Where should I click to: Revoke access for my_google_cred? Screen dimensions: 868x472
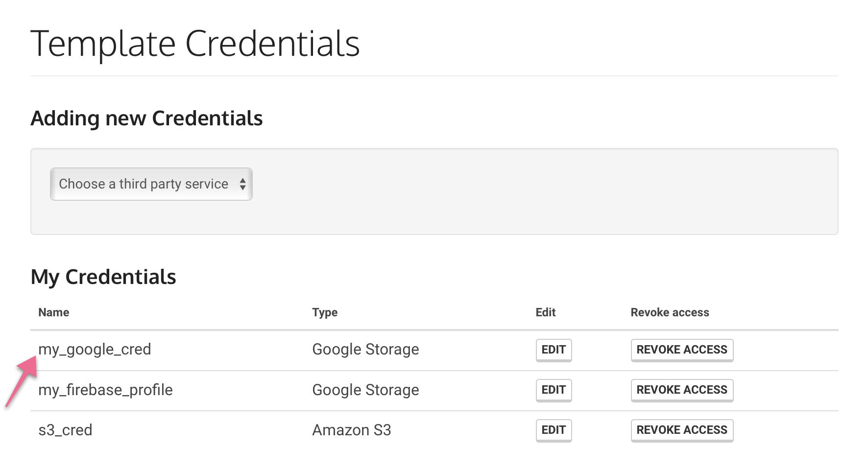click(682, 350)
